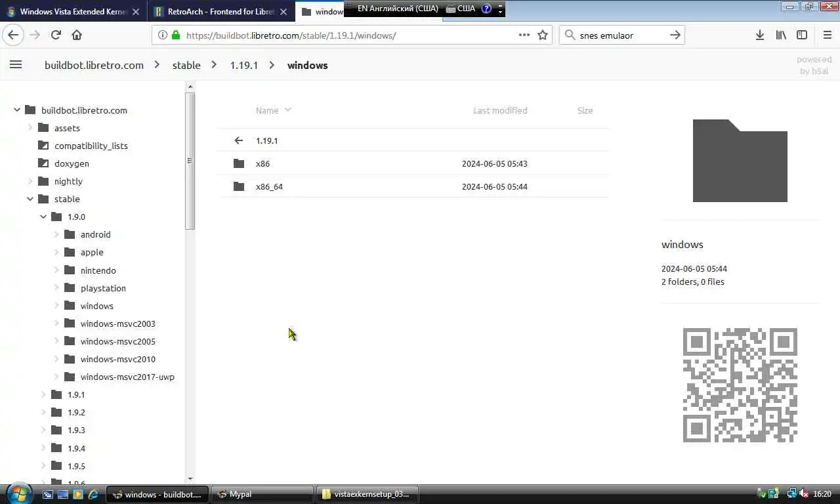The height and width of the screenshot is (504, 840).
Task: Sort listing by Name column header
Action: click(273, 110)
